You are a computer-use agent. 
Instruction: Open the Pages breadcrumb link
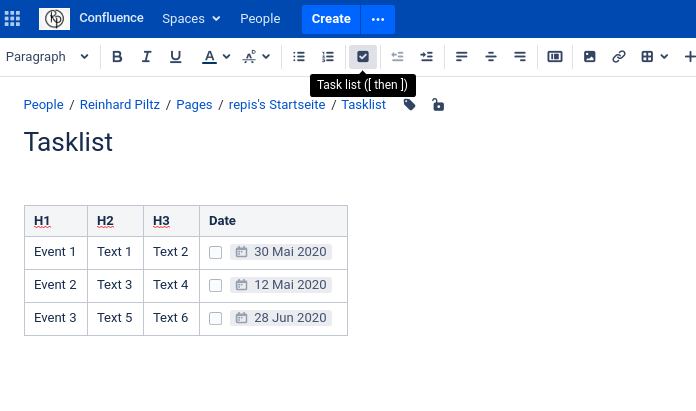point(194,105)
